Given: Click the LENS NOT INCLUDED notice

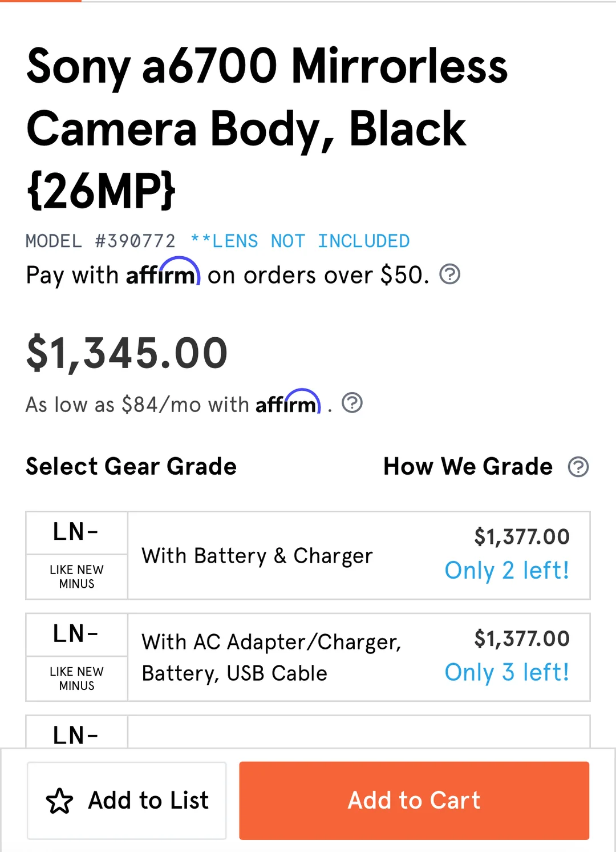Looking at the screenshot, I should pos(300,241).
